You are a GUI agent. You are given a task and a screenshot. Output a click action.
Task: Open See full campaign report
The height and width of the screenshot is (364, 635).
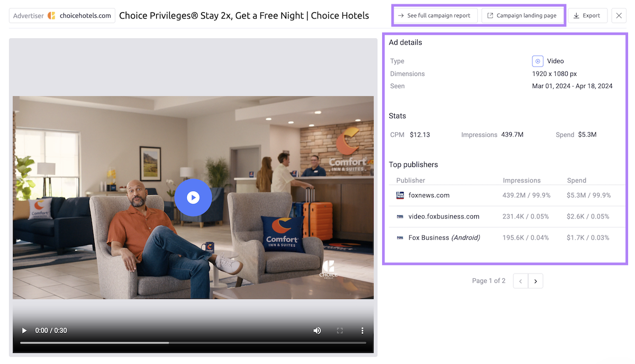click(434, 16)
